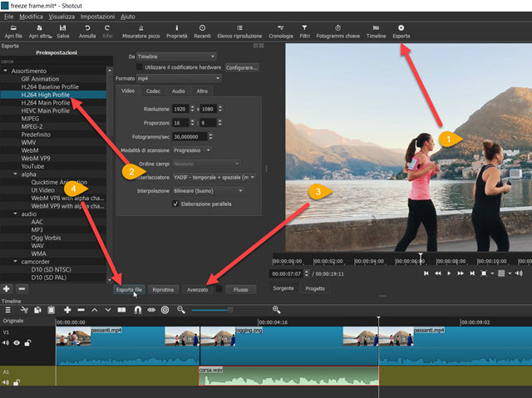Undo with the Annulla icon
The width and height of the screenshot is (532, 398).
point(87,32)
